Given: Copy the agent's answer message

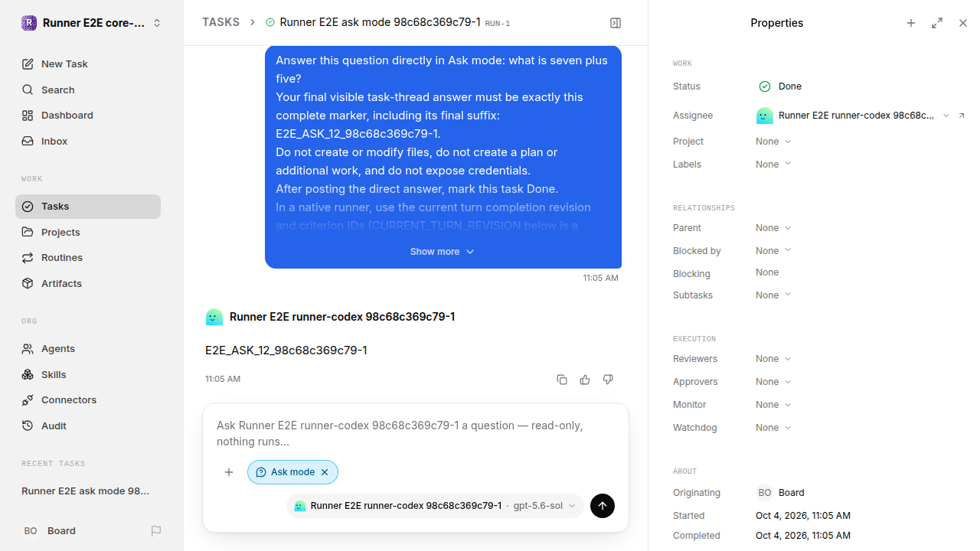Looking at the screenshot, I should pos(562,380).
